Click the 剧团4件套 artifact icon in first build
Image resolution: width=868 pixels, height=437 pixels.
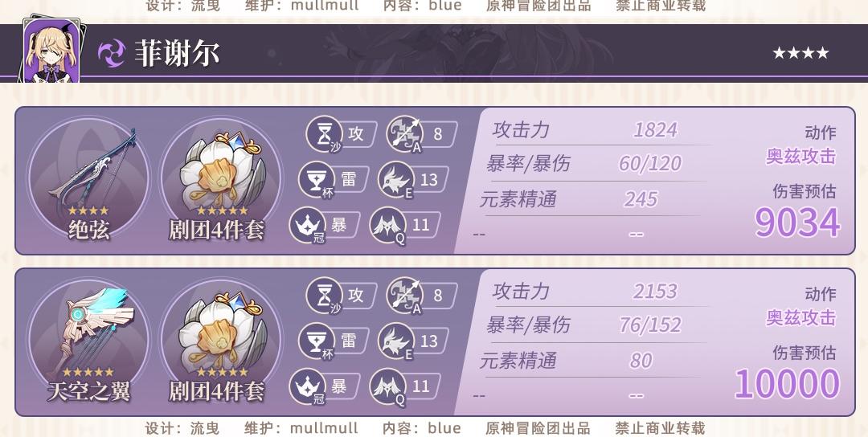pos(220,176)
